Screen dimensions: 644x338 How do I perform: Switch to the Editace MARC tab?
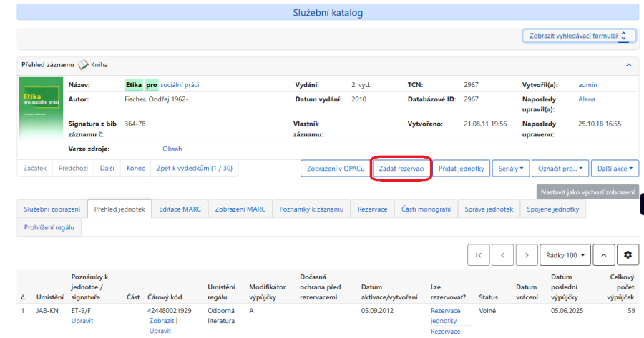(180, 209)
